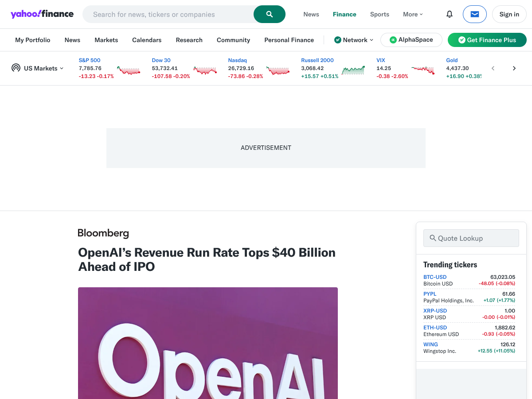Show next market tickers with right arrow
The width and height of the screenshot is (532, 399).
pos(514,68)
